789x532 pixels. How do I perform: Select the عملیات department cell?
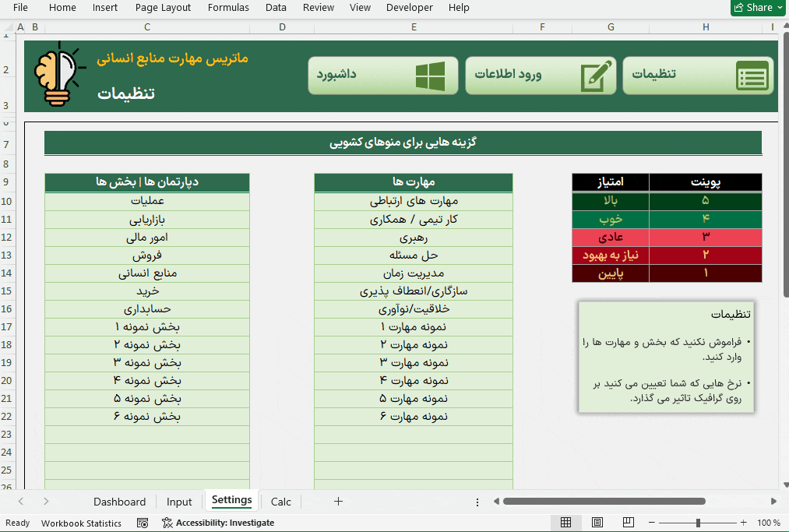click(x=147, y=201)
